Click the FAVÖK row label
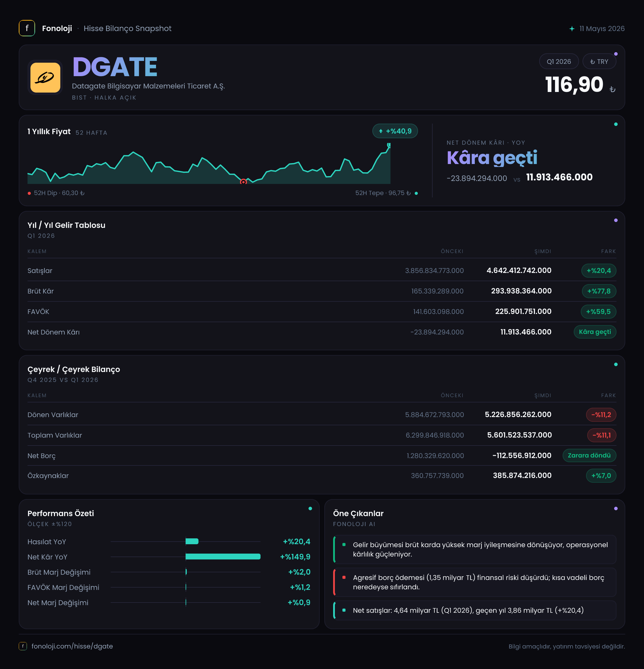 38,312
